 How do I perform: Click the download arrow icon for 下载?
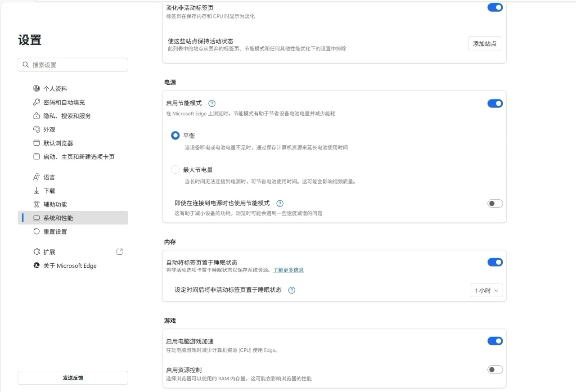pyautogui.click(x=36, y=191)
